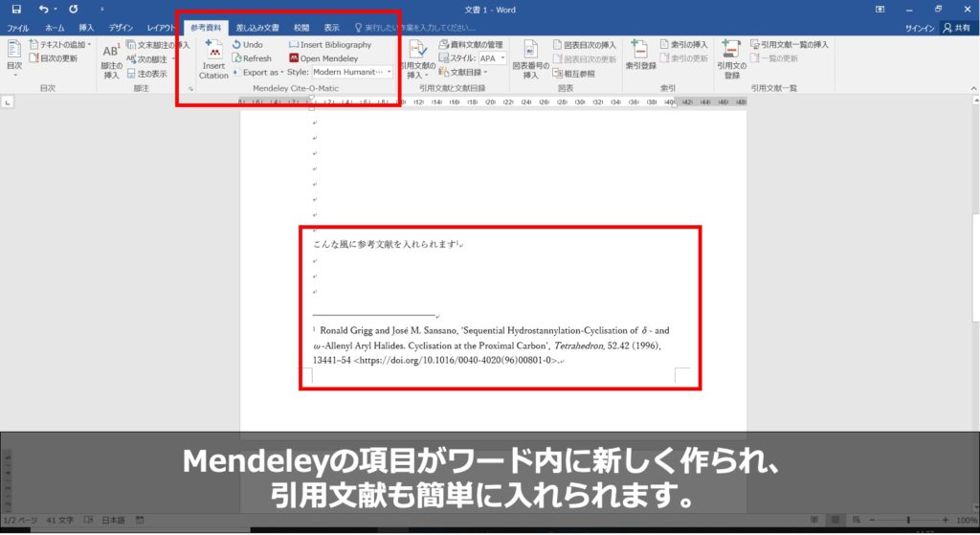Image resolution: width=980 pixels, height=535 pixels.
Task: Open the 次の脚注 next footnote dropdown
Action: point(174,59)
